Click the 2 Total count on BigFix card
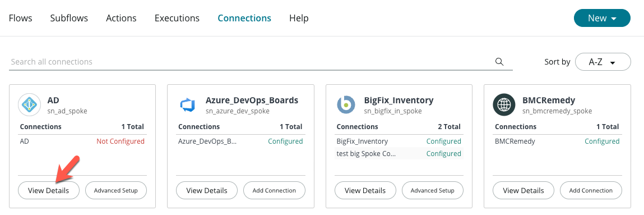The height and width of the screenshot is (215, 644). point(450,127)
